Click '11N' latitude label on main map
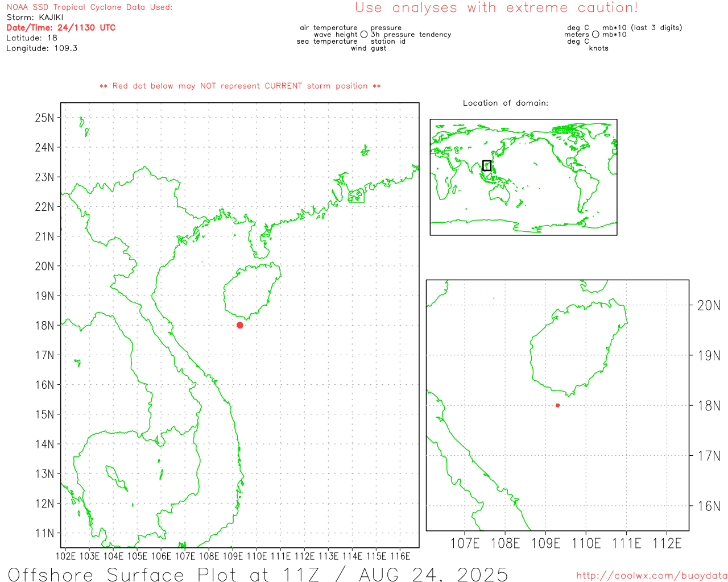Viewport: 728px width, 582px height. [44, 533]
